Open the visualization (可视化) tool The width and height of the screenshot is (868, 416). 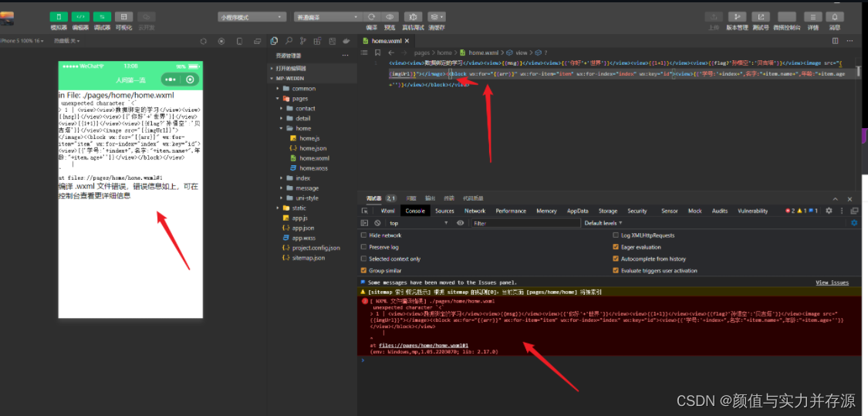124,17
